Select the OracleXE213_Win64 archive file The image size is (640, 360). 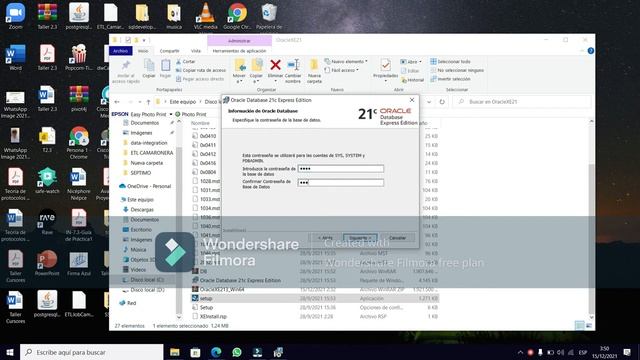click(x=222, y=289)
